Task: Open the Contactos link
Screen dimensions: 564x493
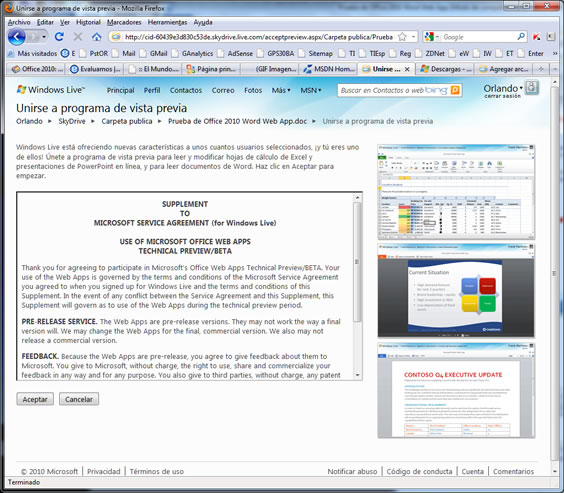Action: (186, 90)
